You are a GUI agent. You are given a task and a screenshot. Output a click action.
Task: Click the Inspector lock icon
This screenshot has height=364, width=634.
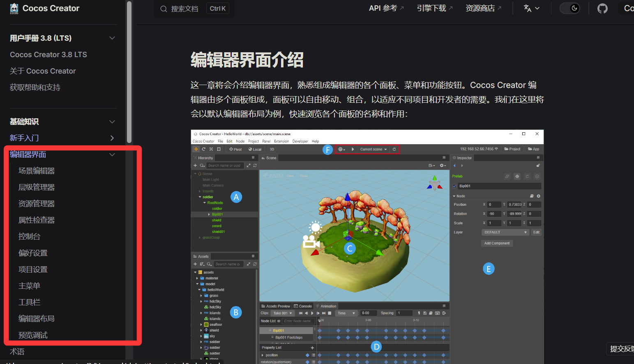[x=538, y=165]
